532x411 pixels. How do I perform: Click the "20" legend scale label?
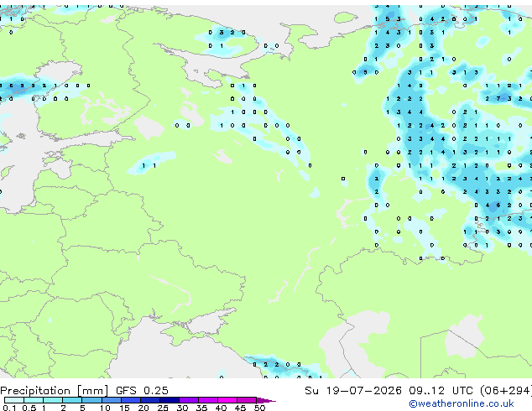[x=143, y=408]
